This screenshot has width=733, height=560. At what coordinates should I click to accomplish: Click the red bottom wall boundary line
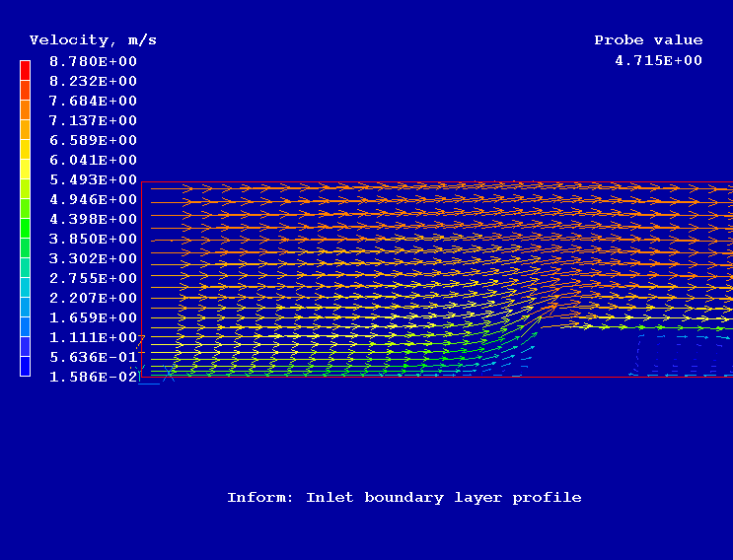(434, 377)
